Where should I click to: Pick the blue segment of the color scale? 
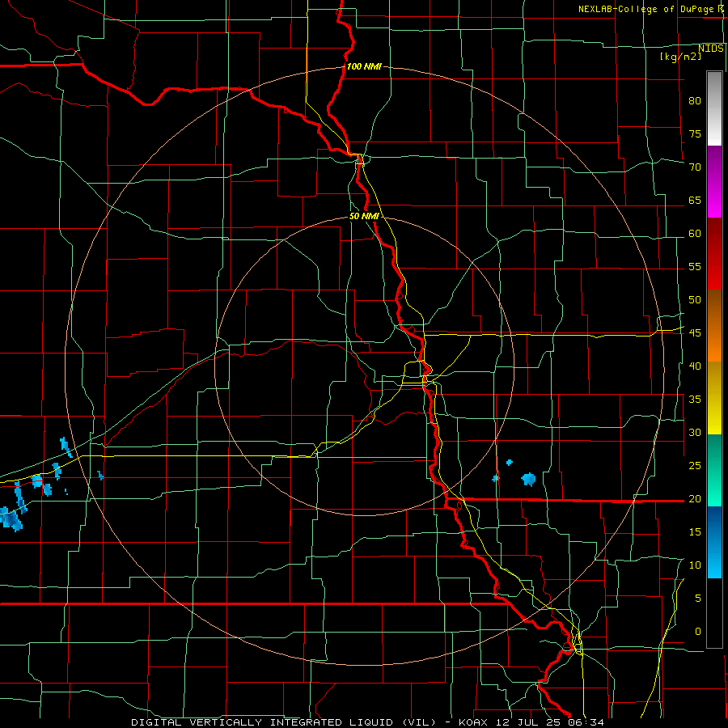point(714,542)
